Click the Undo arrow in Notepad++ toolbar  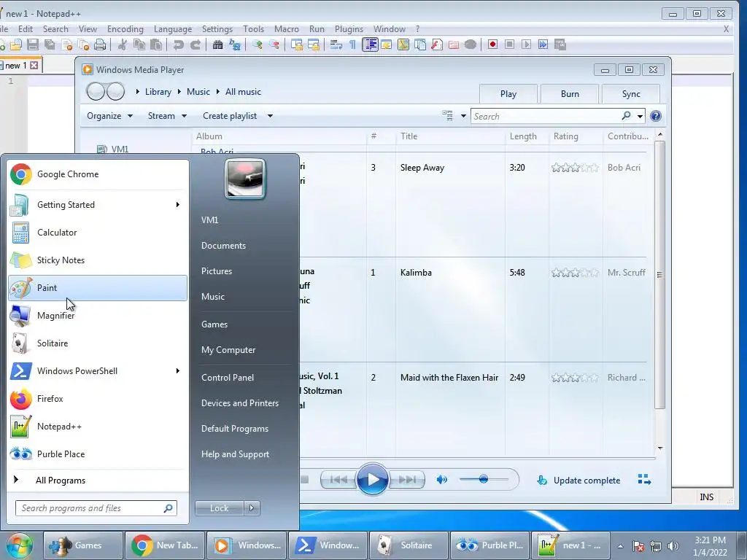[x=179, y=44]
